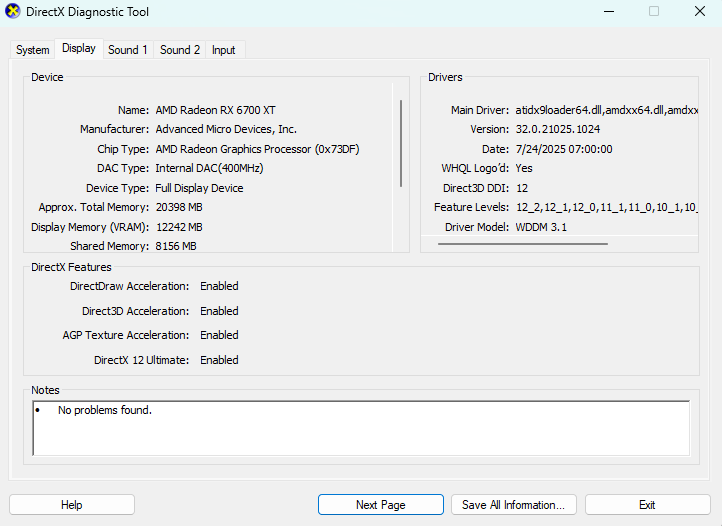
Task: Click the AGP Texture Acceleration 'Enabled' value
Action: pyautogui.click(x=219, y=335)
